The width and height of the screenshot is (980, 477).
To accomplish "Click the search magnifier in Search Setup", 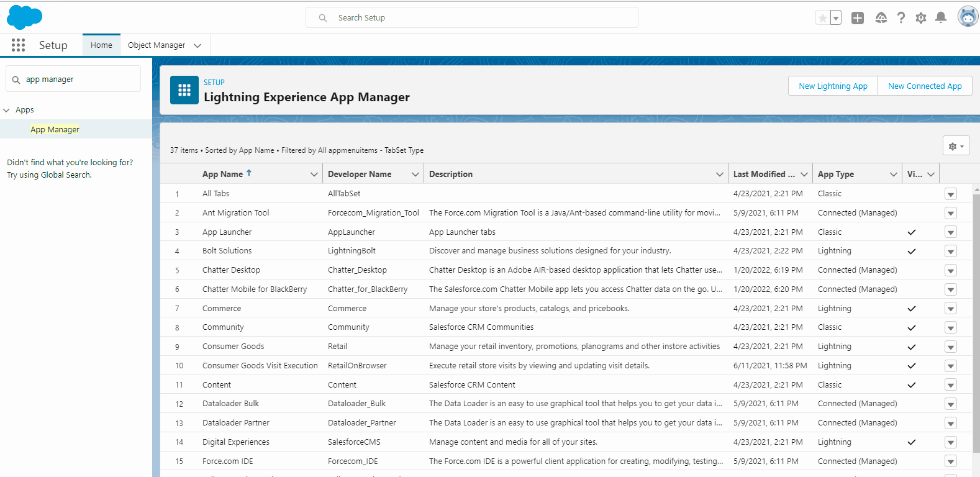I will click(323, 18).
